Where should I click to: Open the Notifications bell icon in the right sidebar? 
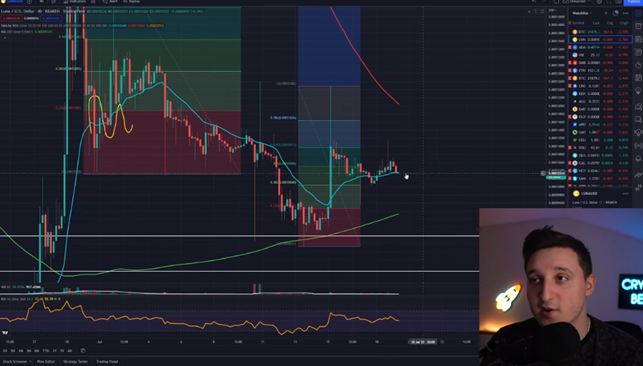pyautogui.click(x=638, y=158)
